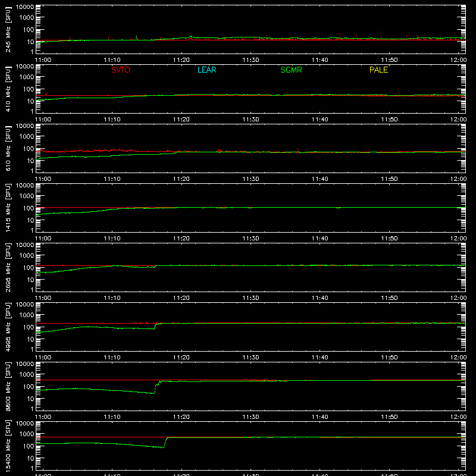
Task: Click the green SGMR station legend label
Action: (x=291, y=70)
